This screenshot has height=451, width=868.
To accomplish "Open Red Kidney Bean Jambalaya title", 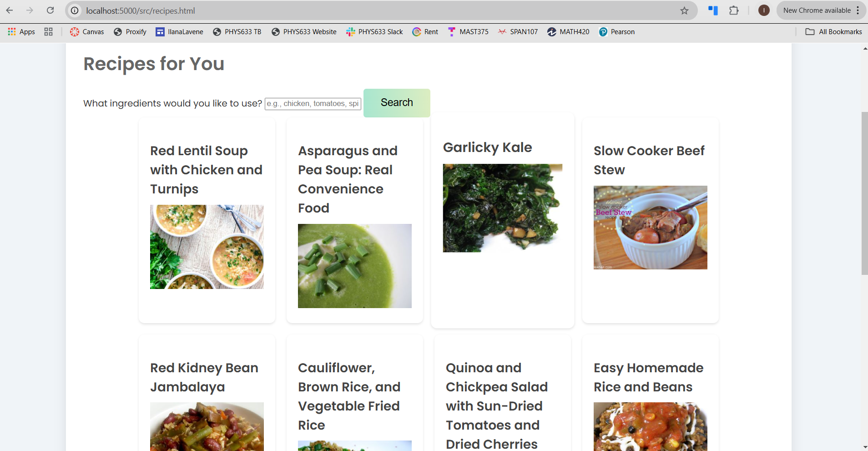I will (x=204, y=377).
